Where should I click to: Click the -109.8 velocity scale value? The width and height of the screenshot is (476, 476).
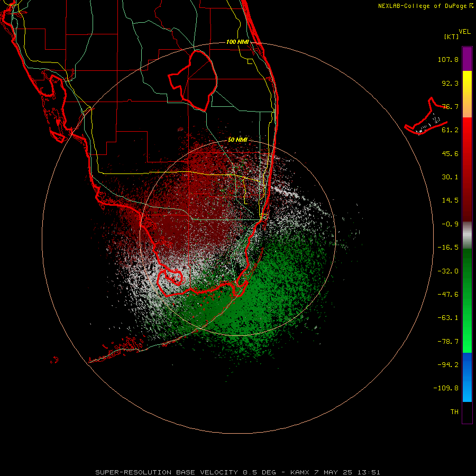click(x=446, y=388)
